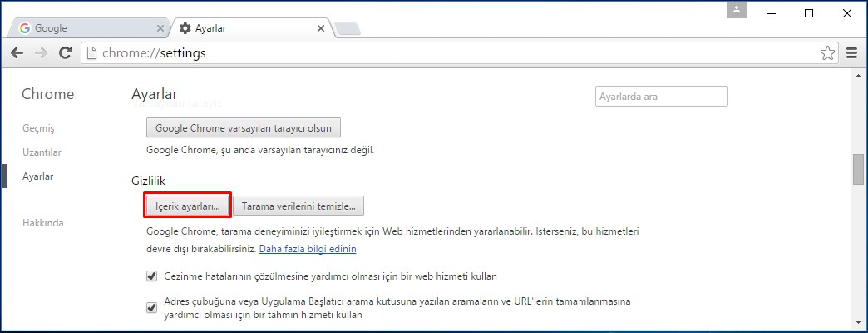Go to Uzantılar in the sidebar
Viewport: 868px width, 333px height.
pos(42,152)
